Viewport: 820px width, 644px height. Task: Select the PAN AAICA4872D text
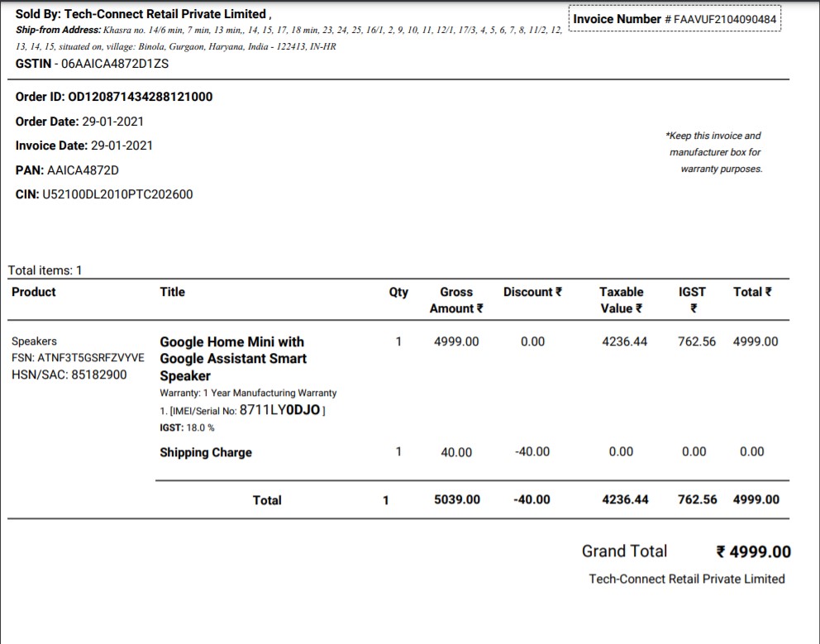click(67, 170)
